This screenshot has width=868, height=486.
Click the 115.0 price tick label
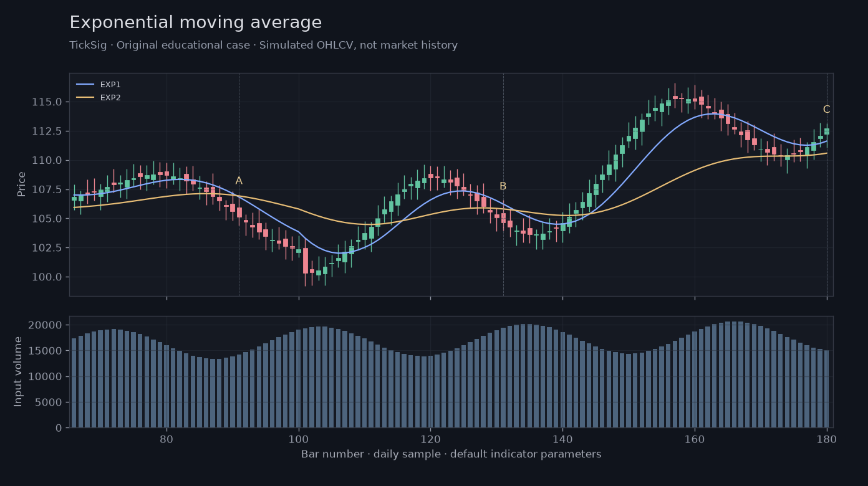coord(47,102)
